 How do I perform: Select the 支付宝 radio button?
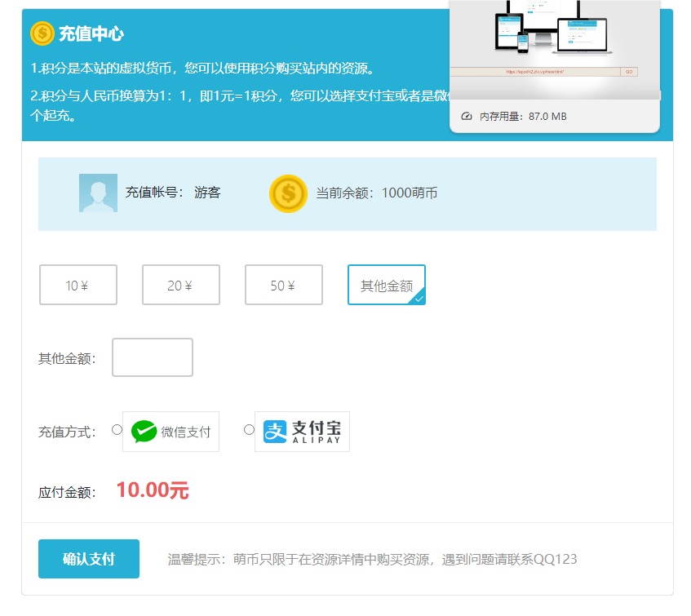pos(250,430)
